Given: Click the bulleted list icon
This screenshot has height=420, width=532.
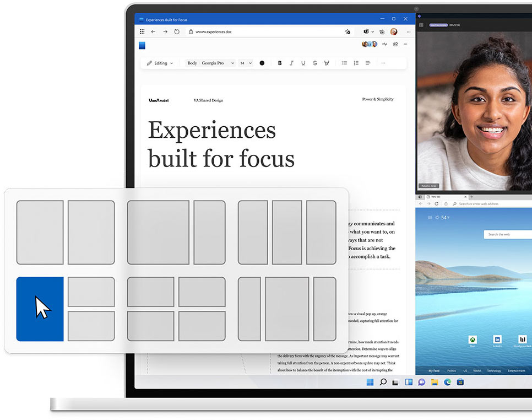Looking at the screenshot, I should click(x=344, y=63).
